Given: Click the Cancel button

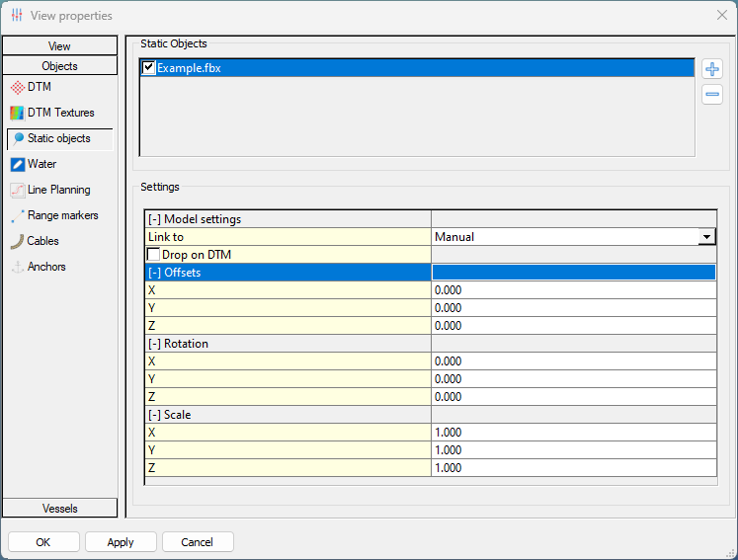Looking at the screenshot, I should tap(198, 542).
